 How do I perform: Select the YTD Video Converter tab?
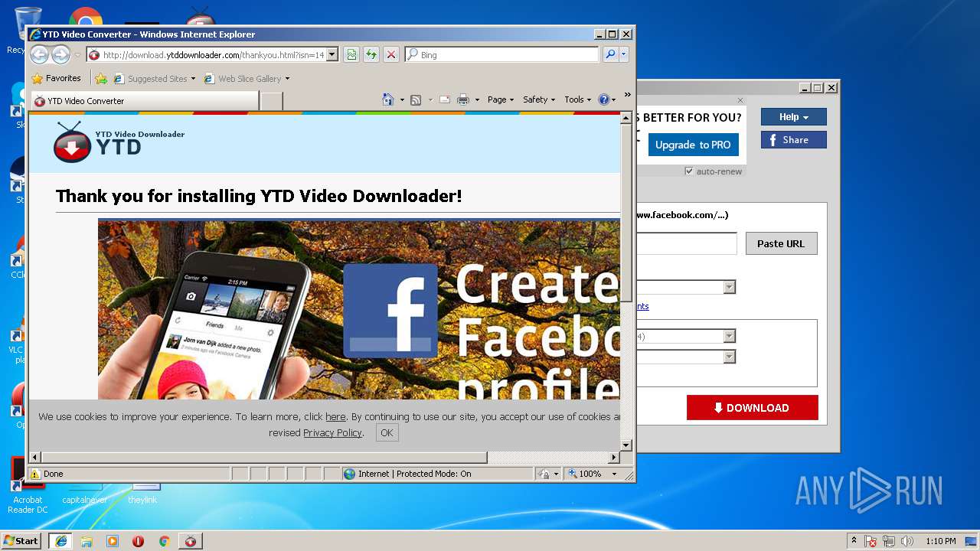[145, 101]
